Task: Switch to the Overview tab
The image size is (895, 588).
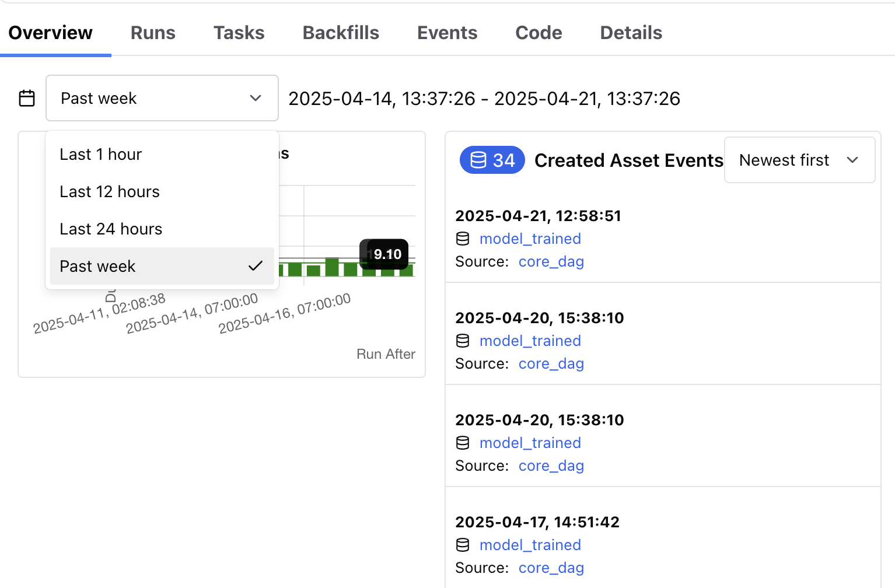Action: coord(51,33)
